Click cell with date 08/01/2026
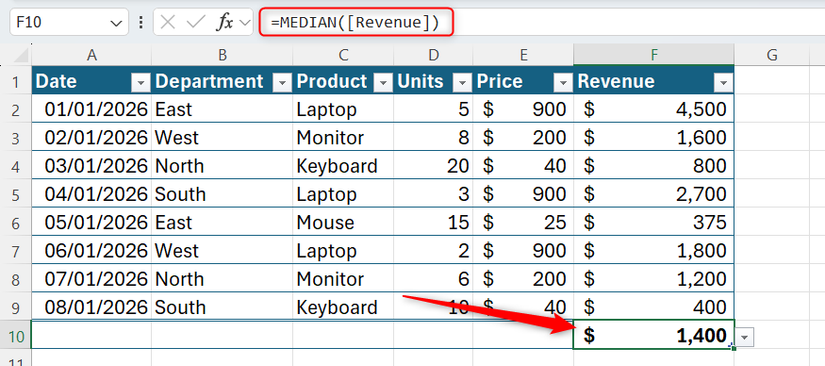The image size is (825, 366). (x=92, y=307)
